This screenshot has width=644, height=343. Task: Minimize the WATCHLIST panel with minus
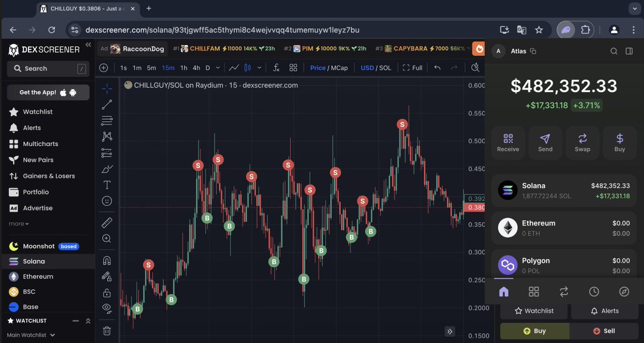76,320
